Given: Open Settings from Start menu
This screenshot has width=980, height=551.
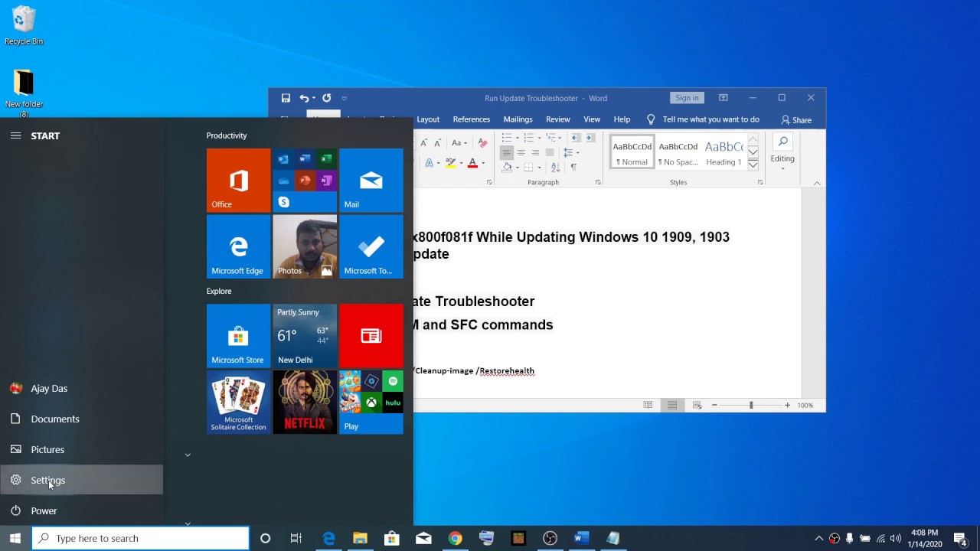Looking at the screenshot, I should click(81, 480).
